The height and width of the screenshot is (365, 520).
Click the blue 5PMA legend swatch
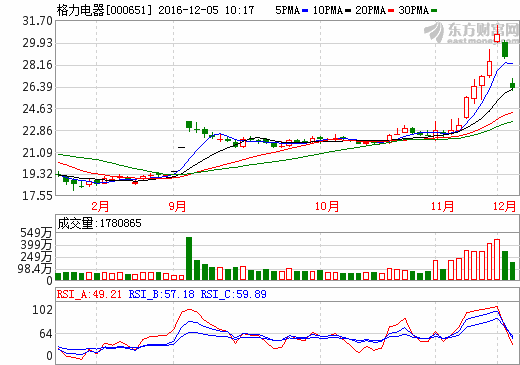click(305, 11)
